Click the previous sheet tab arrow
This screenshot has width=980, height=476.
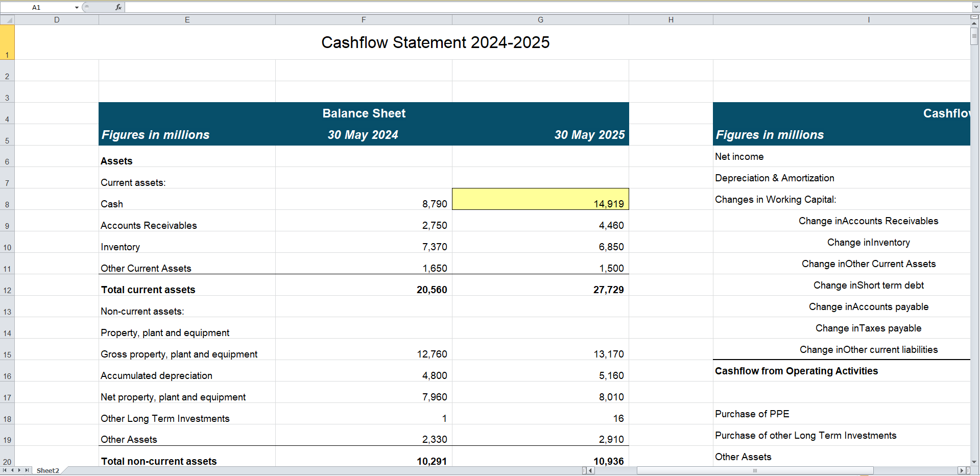[12, 470]
